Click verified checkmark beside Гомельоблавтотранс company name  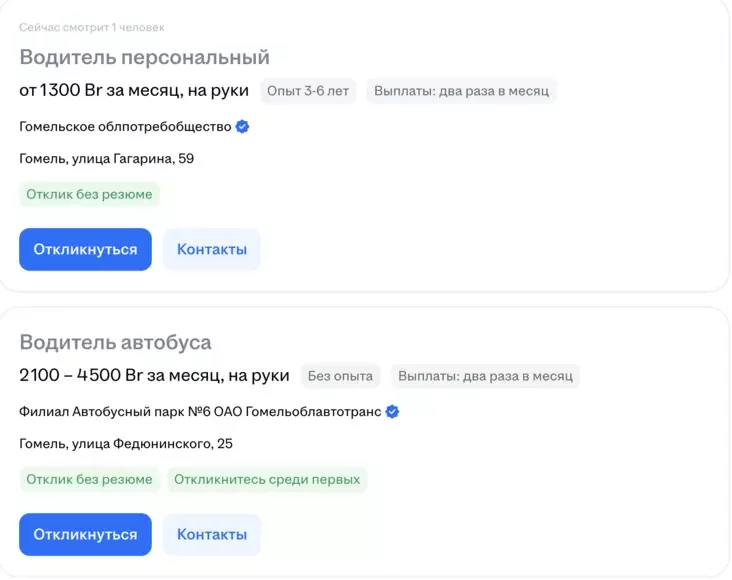pyautogui.click(x=393, y=412)
